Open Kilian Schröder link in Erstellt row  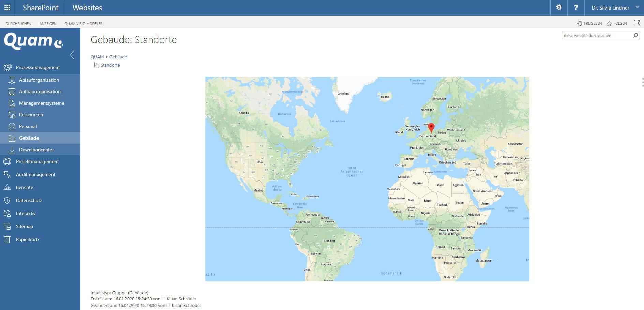pos(182,299)
